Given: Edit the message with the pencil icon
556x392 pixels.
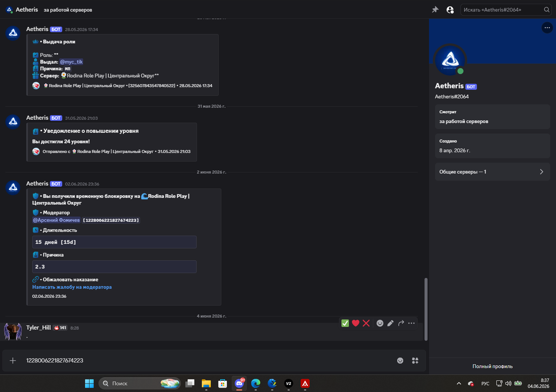Looking at the screenshot, I should tap(391, 323).
